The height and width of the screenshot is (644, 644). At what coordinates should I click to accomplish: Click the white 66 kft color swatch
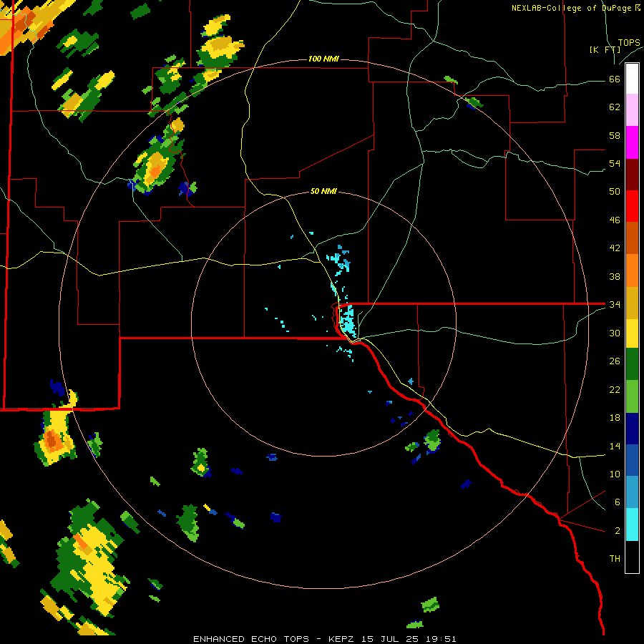tap(632, 79)
